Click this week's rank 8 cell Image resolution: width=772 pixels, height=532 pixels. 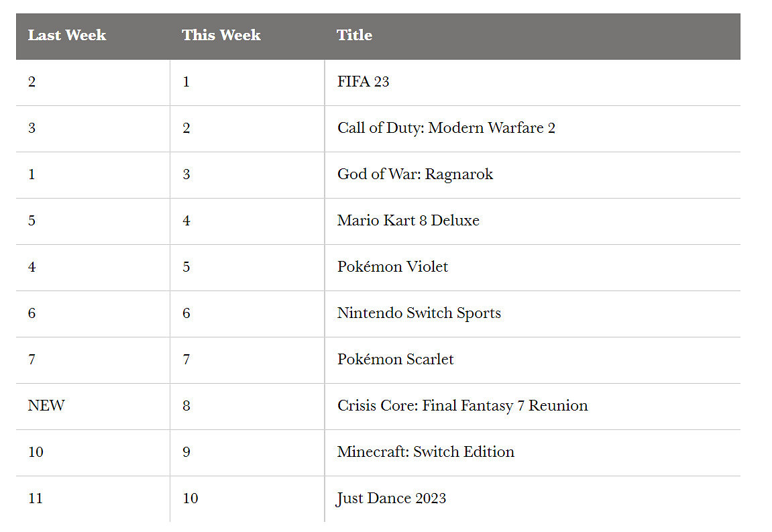[186, 406]
